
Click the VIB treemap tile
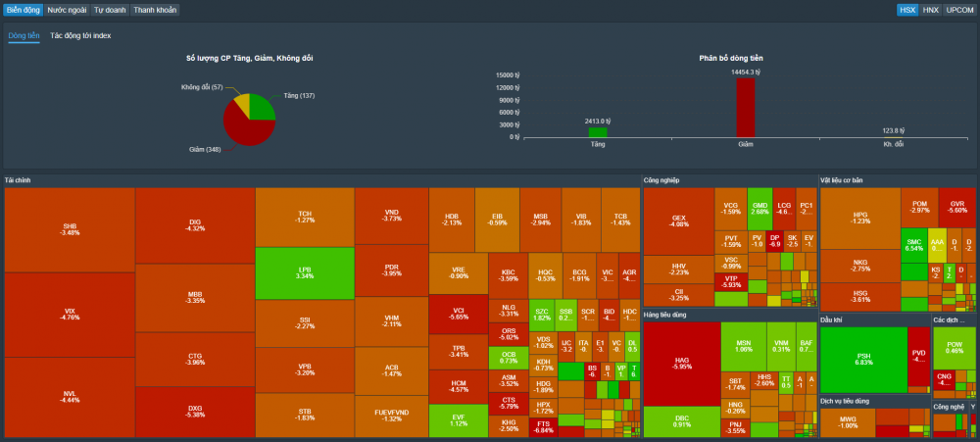pos(581,220)
